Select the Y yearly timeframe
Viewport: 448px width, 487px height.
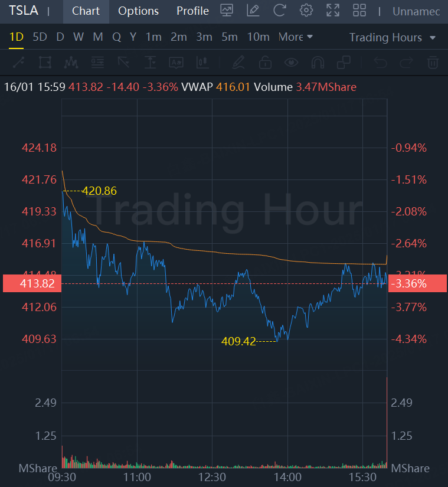click(x=133, y=37)
